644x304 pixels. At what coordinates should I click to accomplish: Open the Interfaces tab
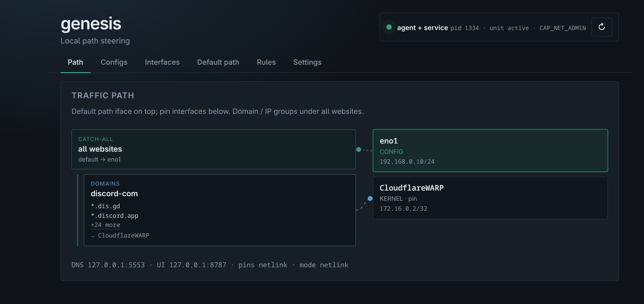[x=162, y=62]
